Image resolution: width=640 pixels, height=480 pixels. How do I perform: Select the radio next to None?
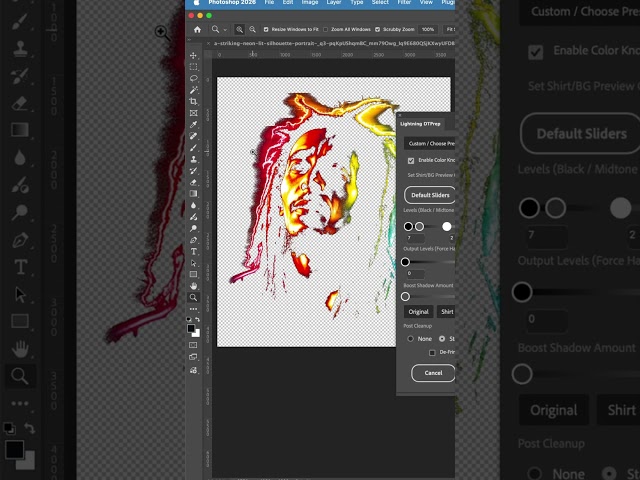(x=442, y=339)
